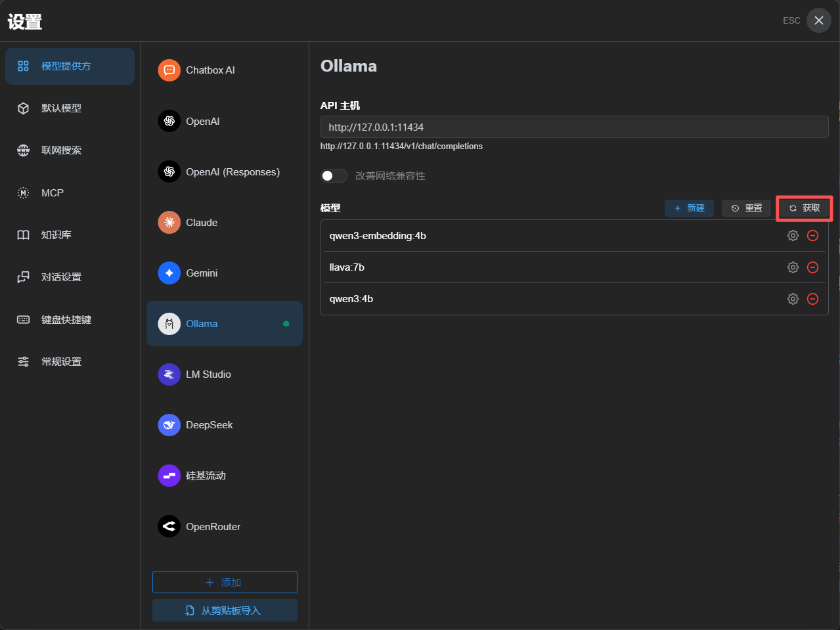Open the 常规设置 section
840x630 pixels.
[70, 361]
